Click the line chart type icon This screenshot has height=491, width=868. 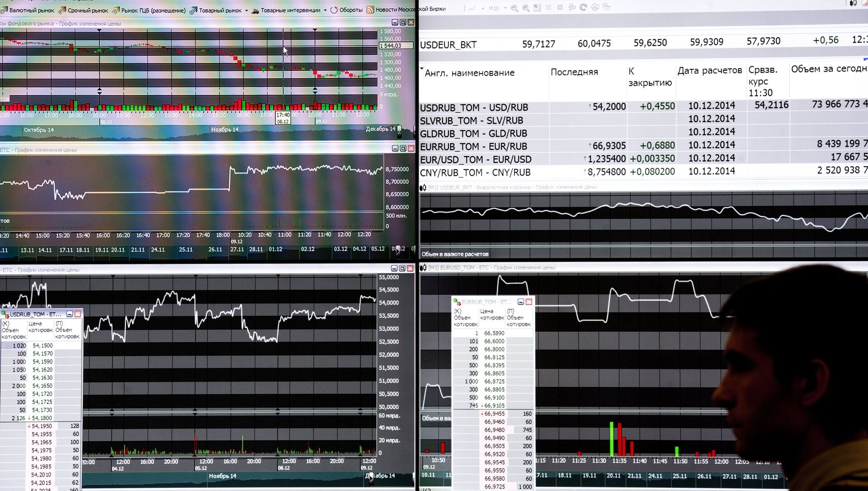pyautogui.click(x=472, y=8)
